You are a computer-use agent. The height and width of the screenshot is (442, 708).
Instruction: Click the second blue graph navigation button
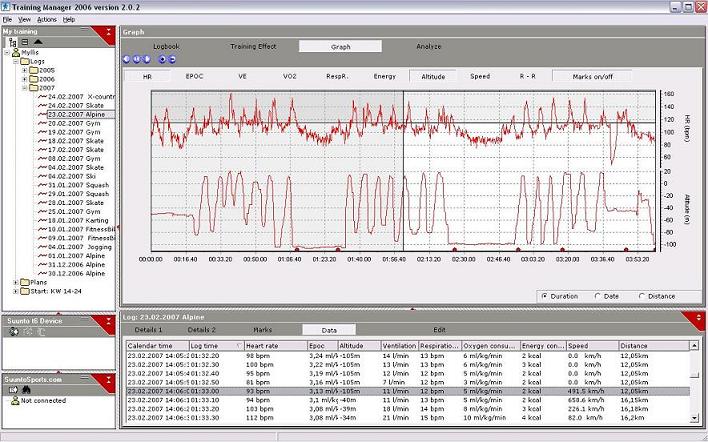(x=136, y=59)
